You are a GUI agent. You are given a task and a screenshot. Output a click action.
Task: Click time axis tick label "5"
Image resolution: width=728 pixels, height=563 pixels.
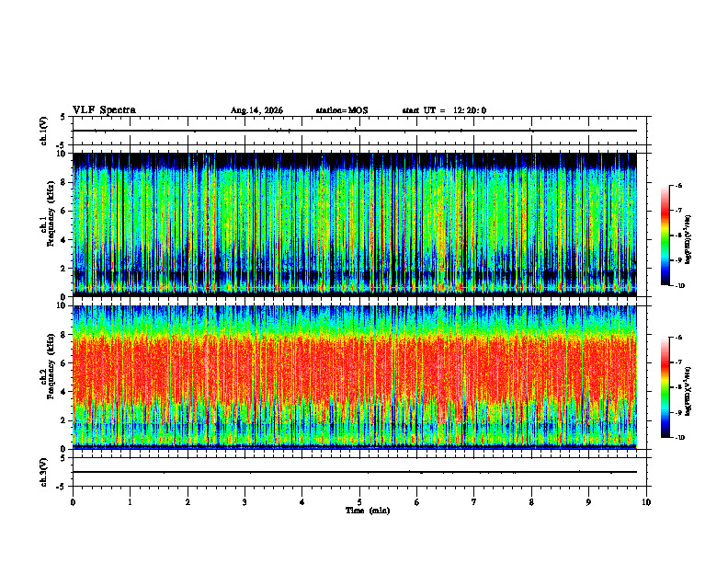[x=359, y=502]
